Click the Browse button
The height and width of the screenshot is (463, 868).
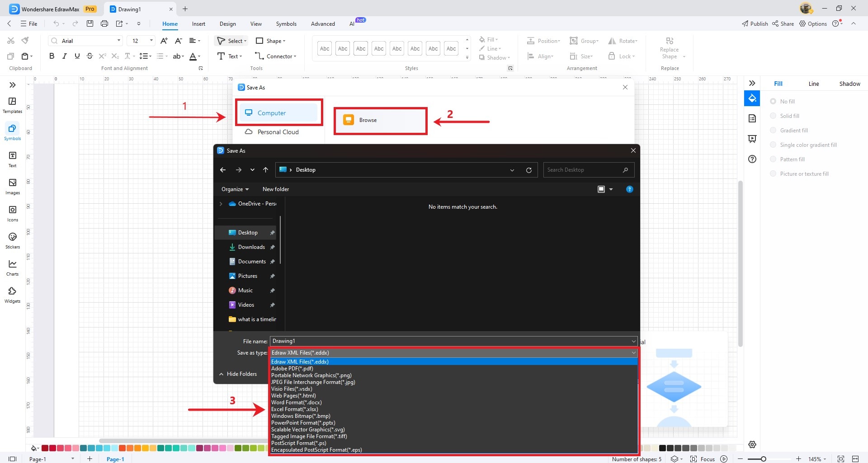pos(380,120)
